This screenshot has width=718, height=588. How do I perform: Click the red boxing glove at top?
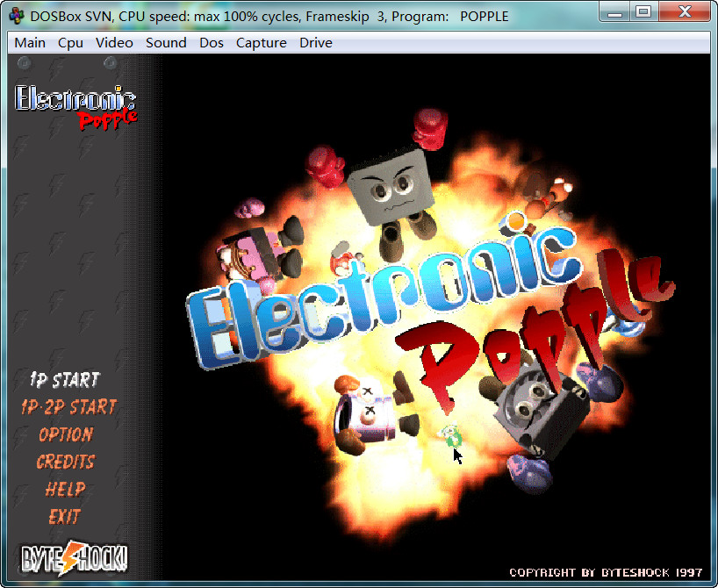point(430,126)
